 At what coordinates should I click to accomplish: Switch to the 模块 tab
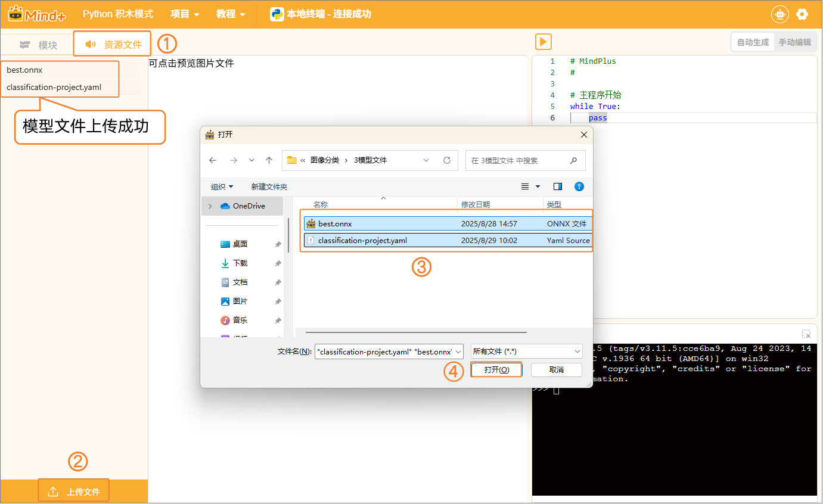click(39, 45)
